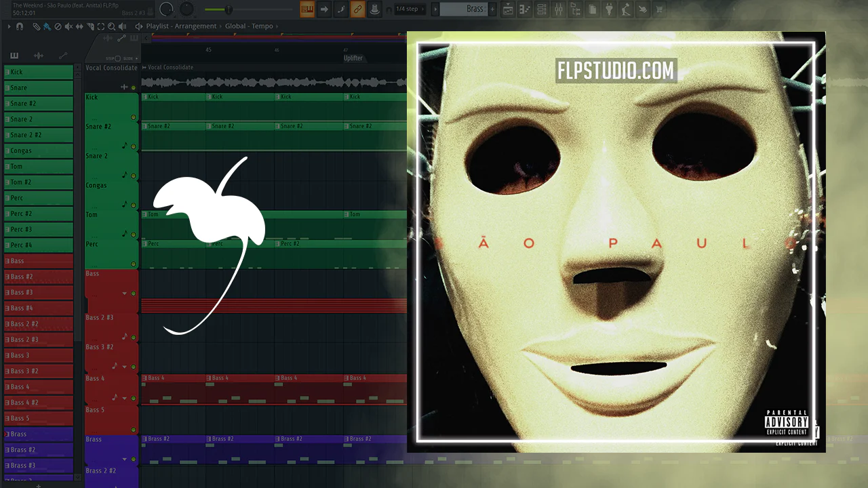This screenshot has width=868, height=488.
Task: Mute the Congas playlist track
Action: pyautogui.click(x=133, y=205)
